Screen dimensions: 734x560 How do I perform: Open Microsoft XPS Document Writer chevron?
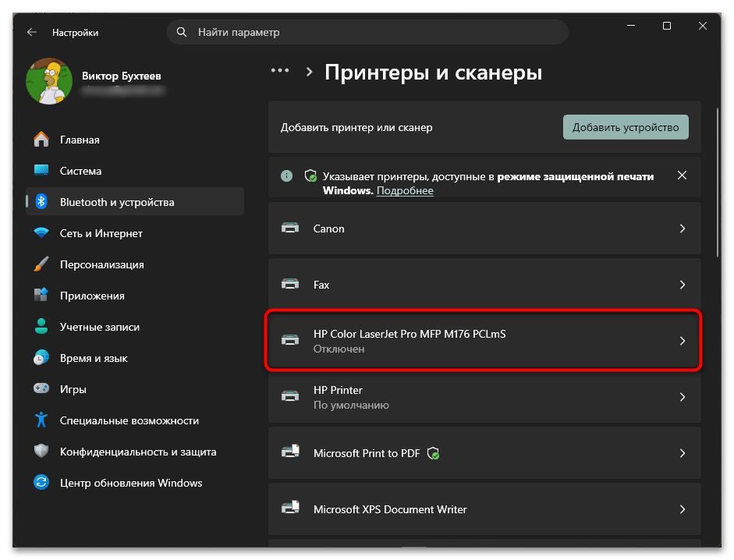coord(683,509)
